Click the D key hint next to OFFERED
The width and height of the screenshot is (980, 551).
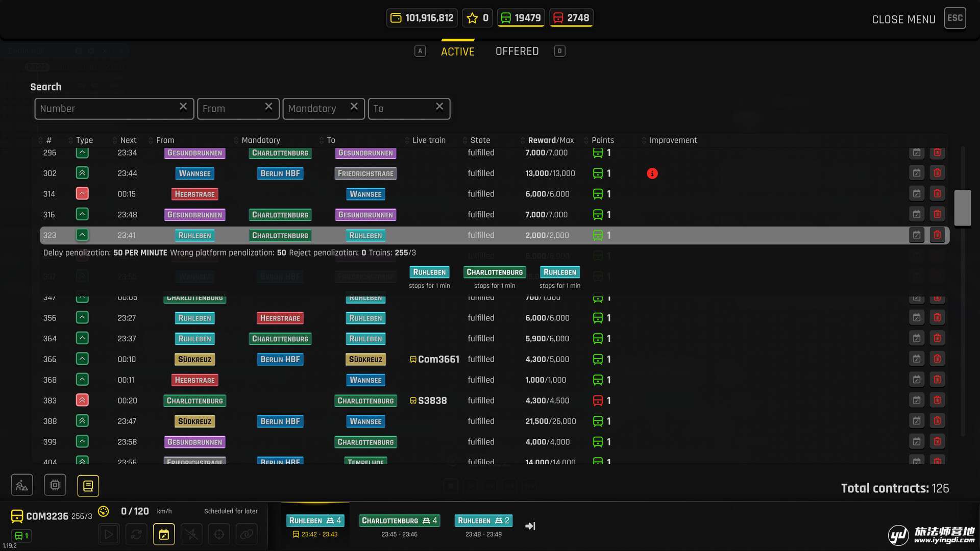(x=559, y=51)
